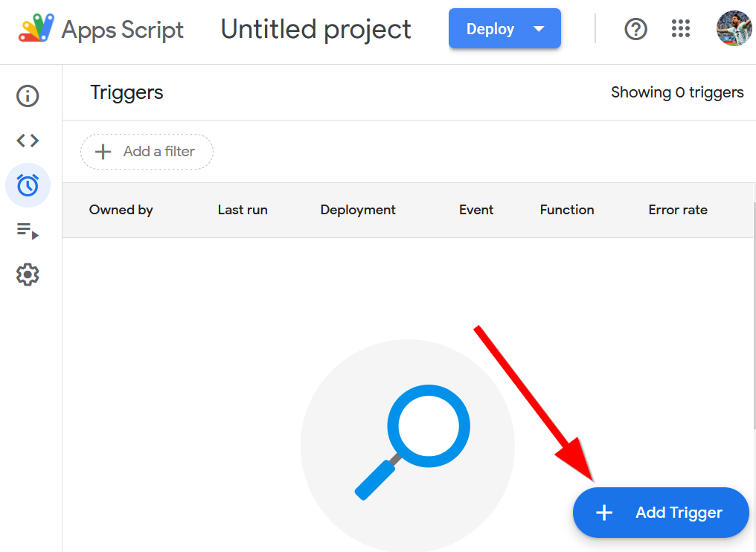This screenshot has height=552, width=756.
Task: Click the Add a filter chip
Action: click(147, 152)
